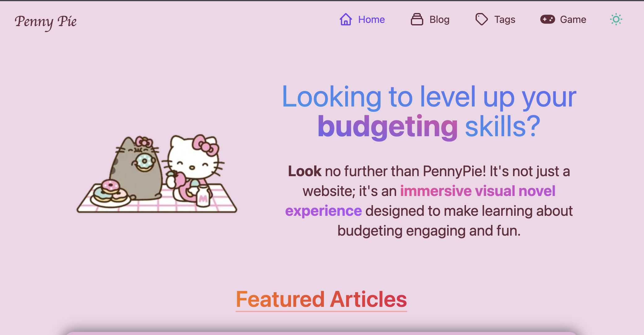Toggle the sun light/dark theme switch
This screenshot has height=335, width=644.
point(616,20)
